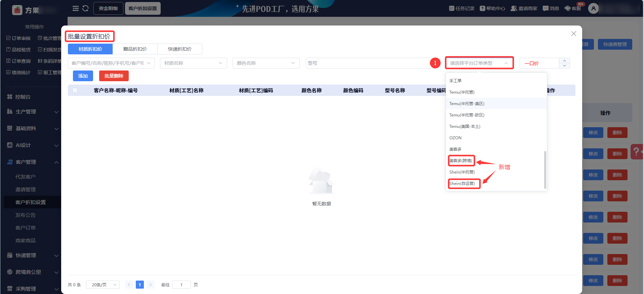This screenshot has height=294, width=644.
Task: Switch to 资金明细 tab
Action: click(x=108, y=8)
